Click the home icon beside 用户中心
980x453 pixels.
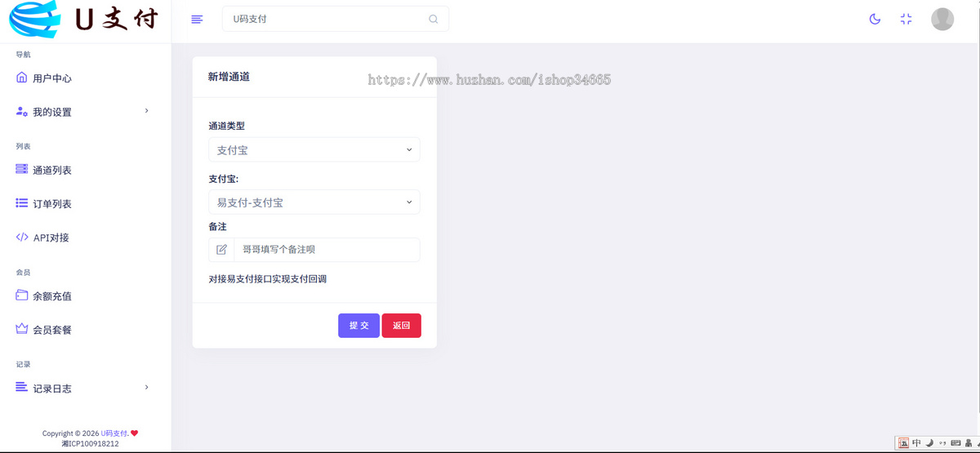[22, 78]
